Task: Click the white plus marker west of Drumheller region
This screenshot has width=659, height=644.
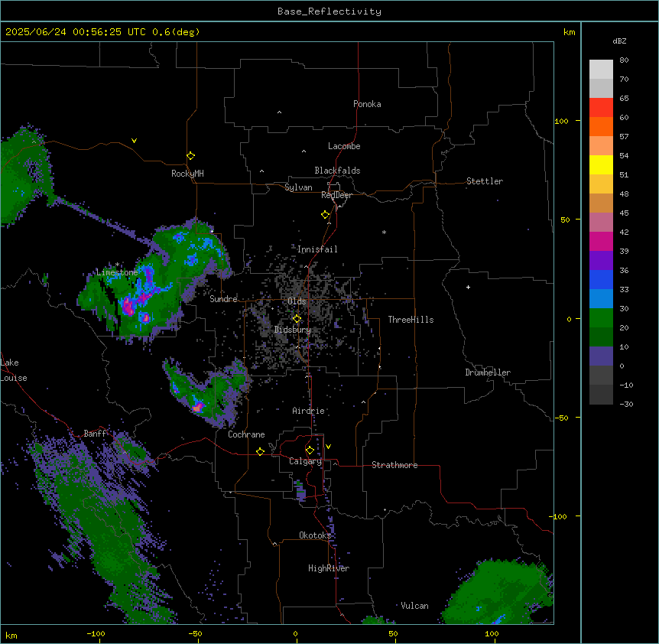Action: click(x=468, y=287)
